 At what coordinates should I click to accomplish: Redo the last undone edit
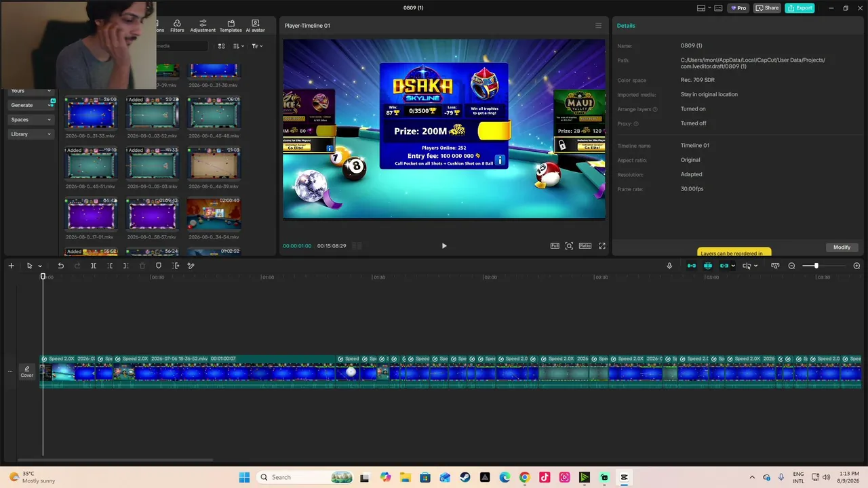(77, 266)
